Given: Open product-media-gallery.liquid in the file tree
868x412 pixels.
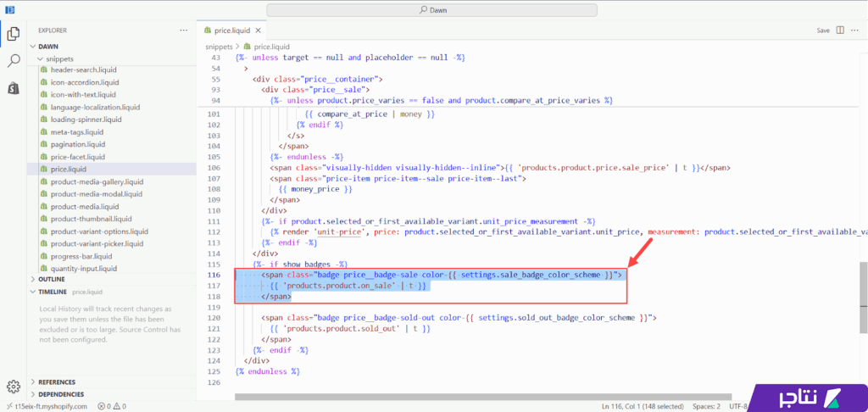Looking at the screenshot, I should 97,181.
